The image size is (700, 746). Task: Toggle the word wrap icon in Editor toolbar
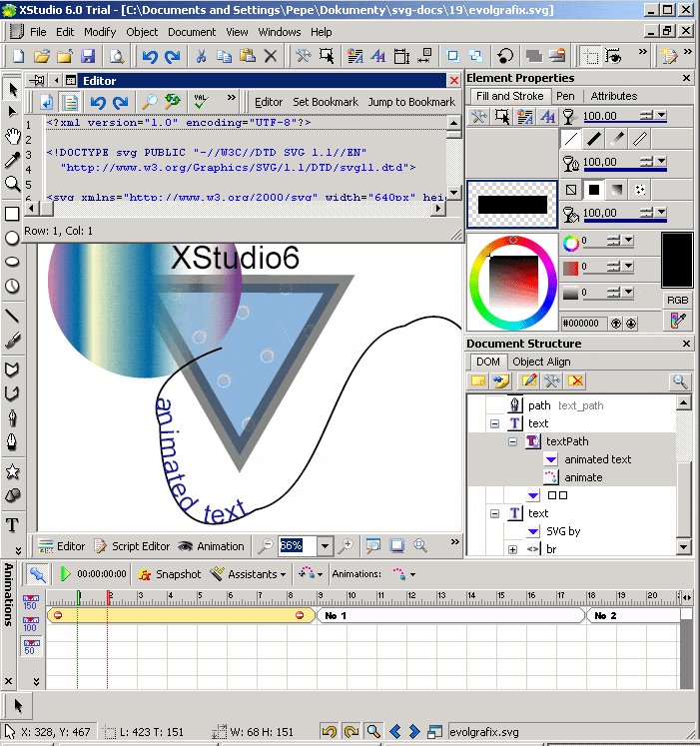pyautogui.click(x=47, y=101)
